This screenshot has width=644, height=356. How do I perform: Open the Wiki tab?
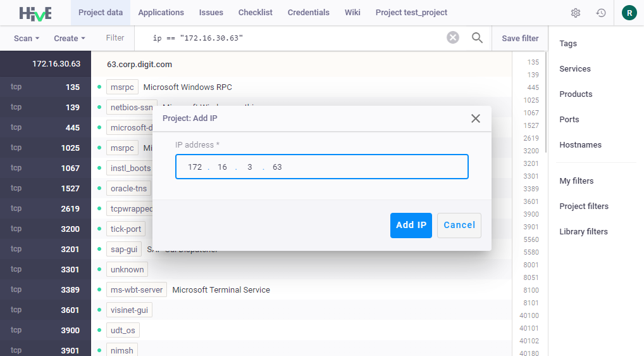352,13
